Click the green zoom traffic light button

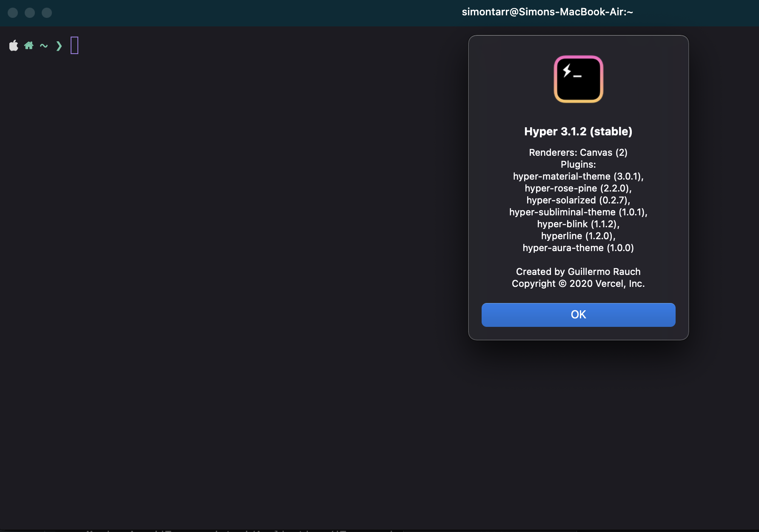47,13
